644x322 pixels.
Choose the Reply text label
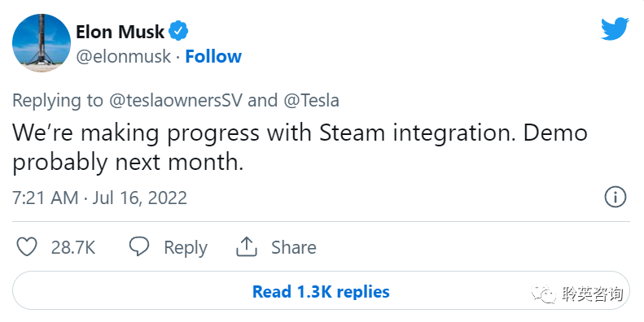coord(186,248)
